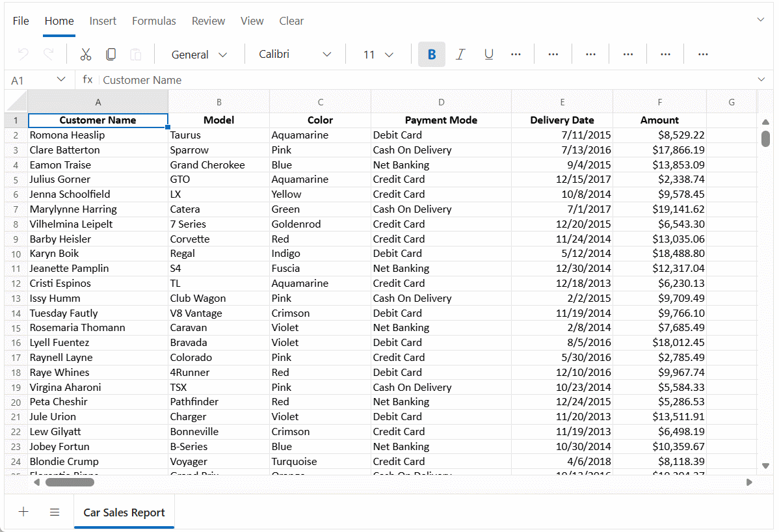Undo the last action
Viewport: 779px width, 532px height.
pos(23,54)
